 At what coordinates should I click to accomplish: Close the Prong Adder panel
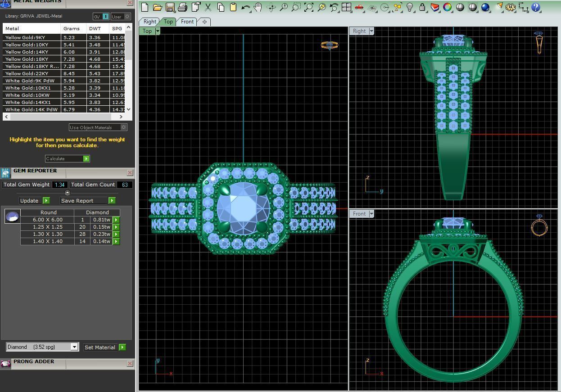pos(130,363)
